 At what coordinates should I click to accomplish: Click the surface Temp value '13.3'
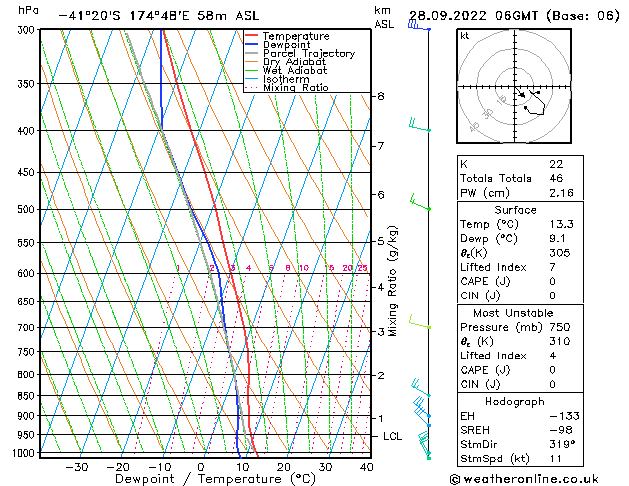click(x=562, y=224)
